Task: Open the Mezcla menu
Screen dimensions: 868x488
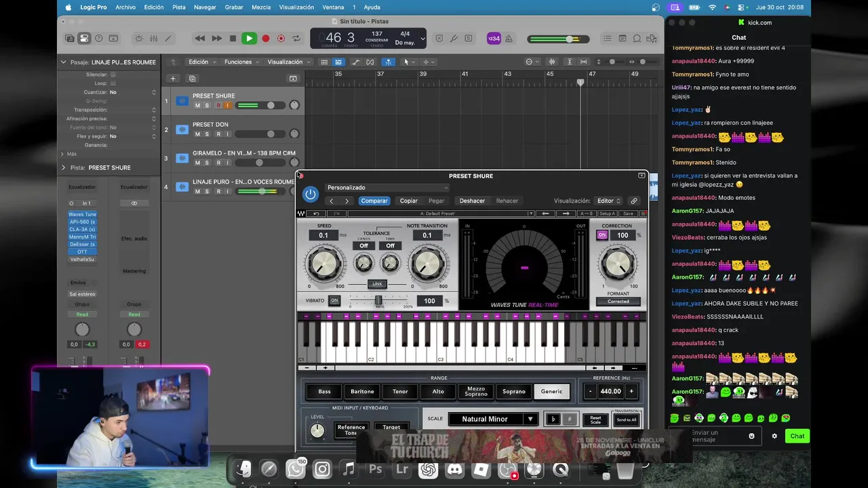Action: 261,7
